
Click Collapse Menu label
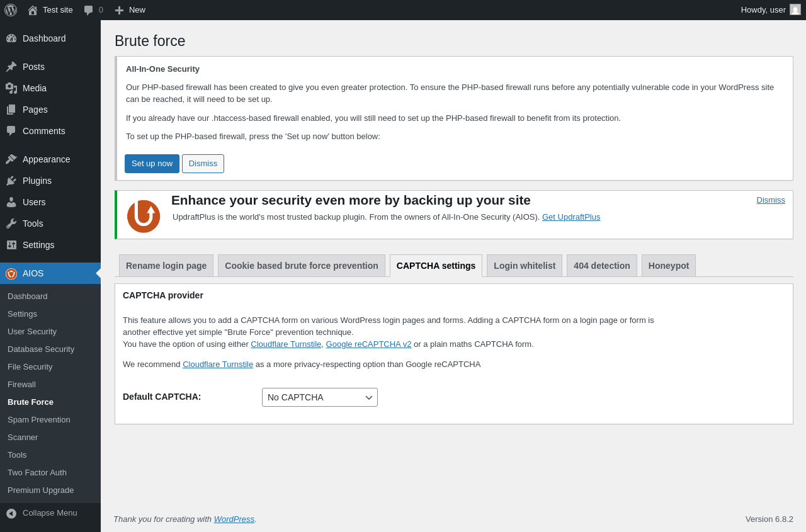50,513
